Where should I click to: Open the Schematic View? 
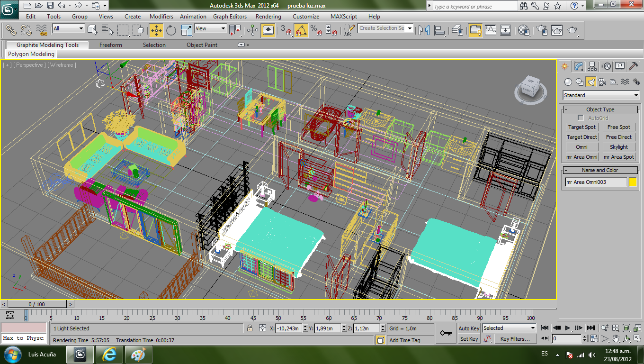pyautogui.click(x=506, y=30)
